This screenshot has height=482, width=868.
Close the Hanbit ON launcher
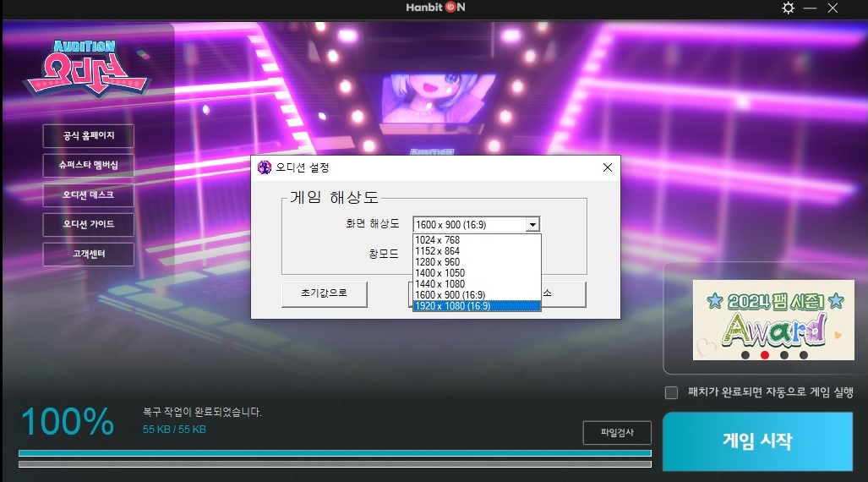pos(833,8)
